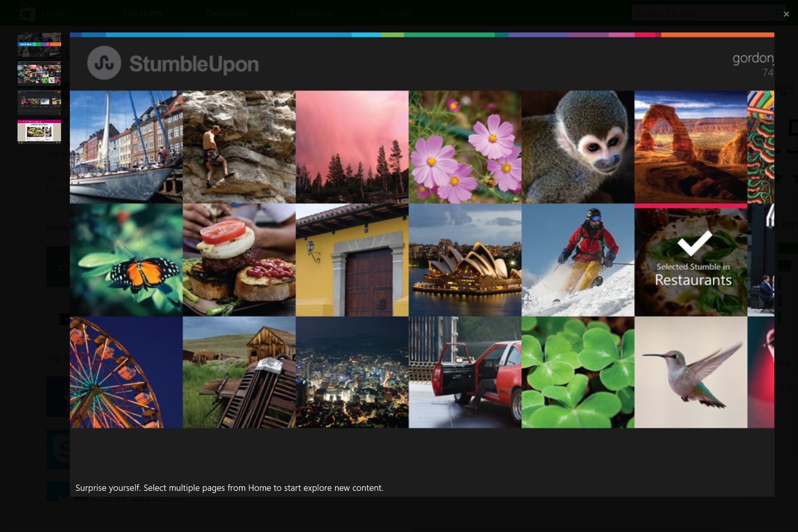The image size is (798, 532).
Task: Select the fourth thumbnail with food page
Action: (x=39, y=131)
